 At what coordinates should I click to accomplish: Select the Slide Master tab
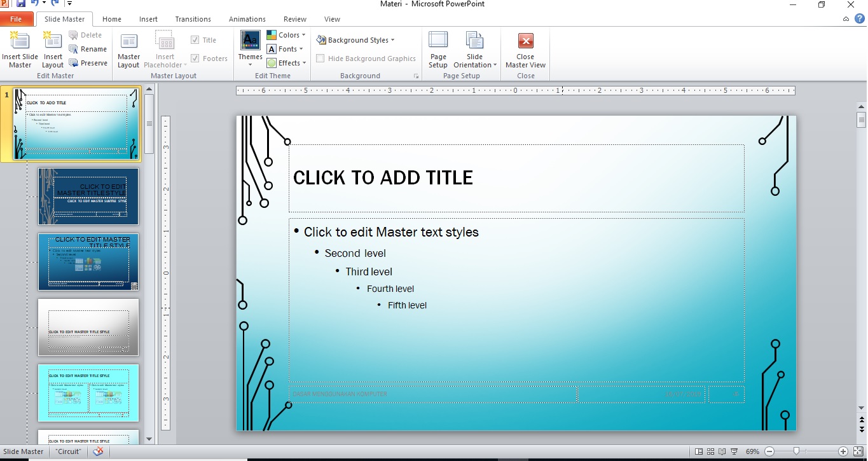coord(65,19)
